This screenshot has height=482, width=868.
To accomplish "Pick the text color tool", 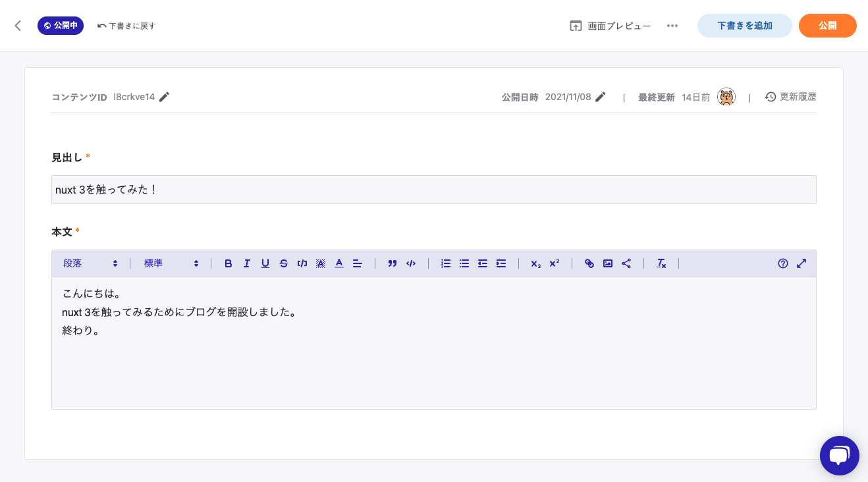I will 339,263.
